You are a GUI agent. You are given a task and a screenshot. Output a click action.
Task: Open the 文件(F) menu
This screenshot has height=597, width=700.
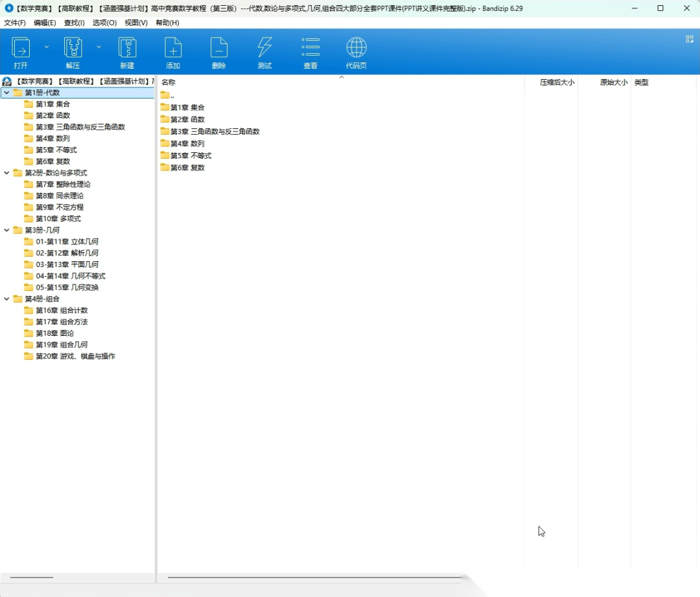click(15, 23)
